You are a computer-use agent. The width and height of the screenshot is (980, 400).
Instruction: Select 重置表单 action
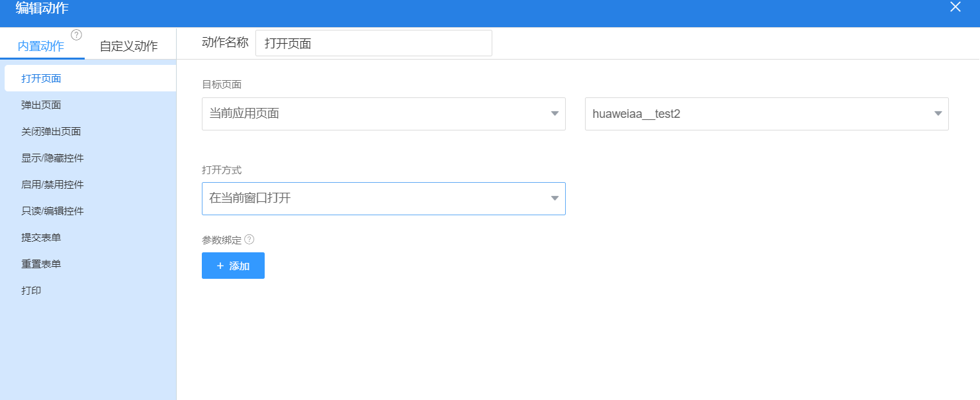click(41, 264)
